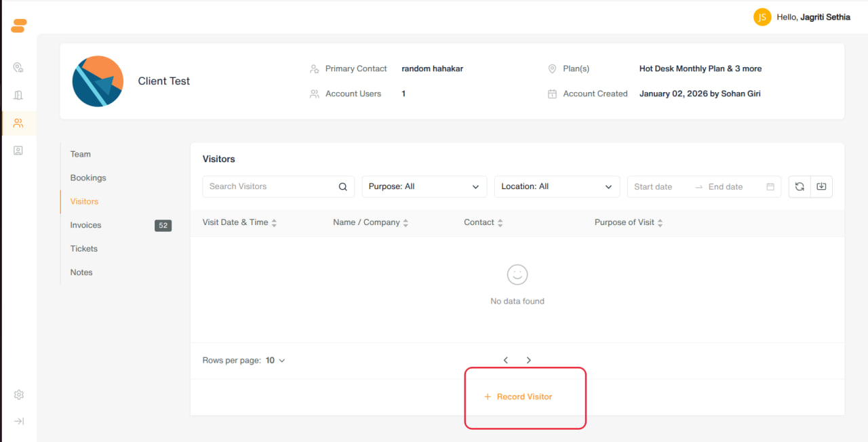This screenshot has width=868, height=442.
Task: Go to the Tickets section
Action: (x=84, y=249)
